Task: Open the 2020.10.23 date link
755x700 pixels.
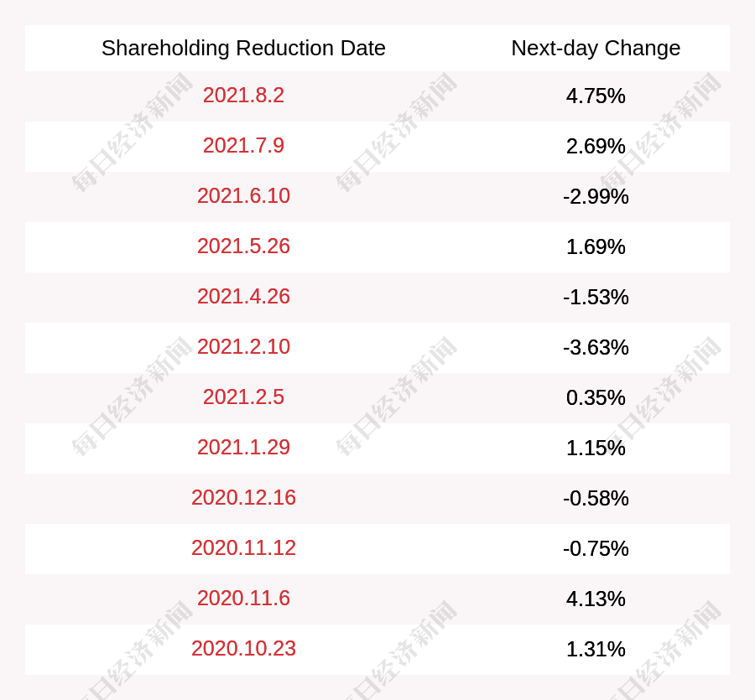Action: pos(243,649)
